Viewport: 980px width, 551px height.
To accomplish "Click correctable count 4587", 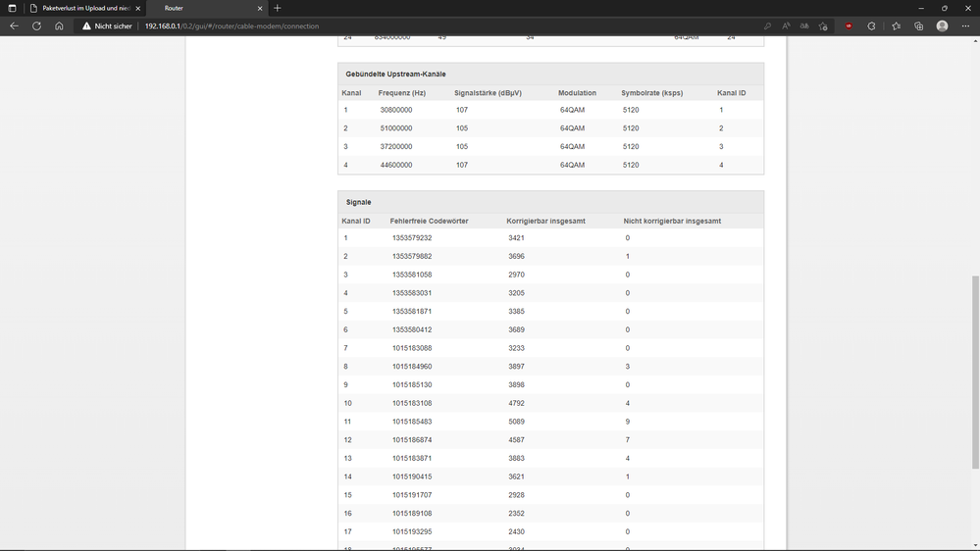I will [x=516, y=440].
